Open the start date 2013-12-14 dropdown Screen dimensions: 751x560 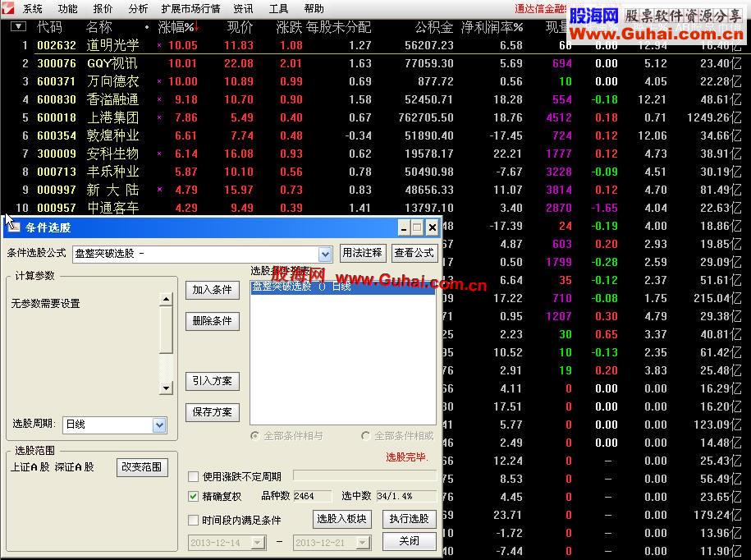click(259, 543)
